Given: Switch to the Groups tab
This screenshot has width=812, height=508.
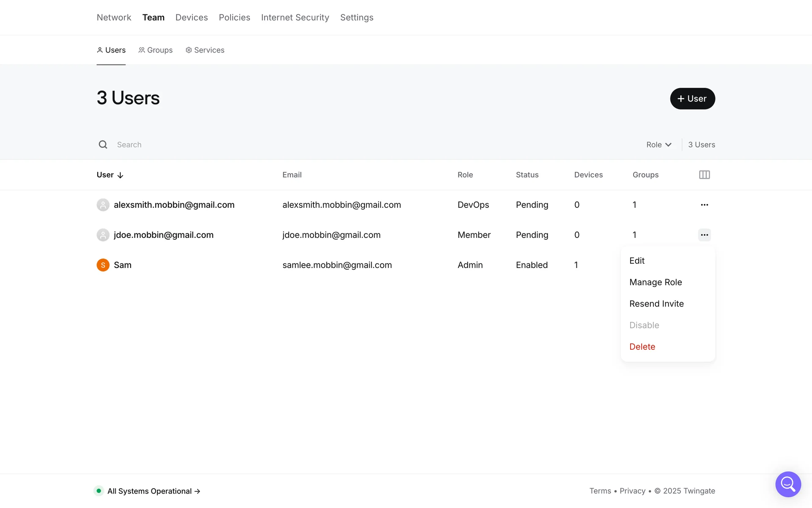Looking at the screenshot, I should pyautogui.click(x=156, y=50).
